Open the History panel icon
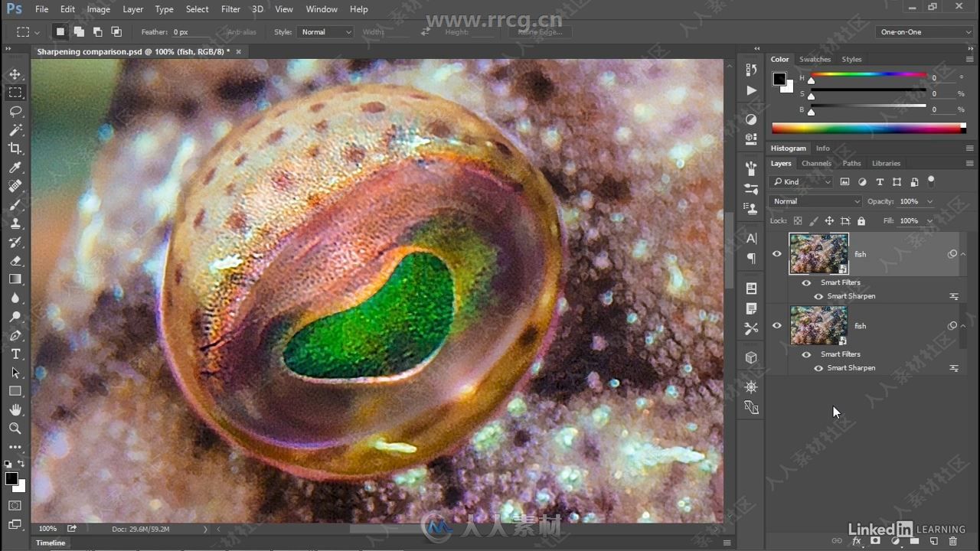This screenshot has height=551, width=980. 751,70
